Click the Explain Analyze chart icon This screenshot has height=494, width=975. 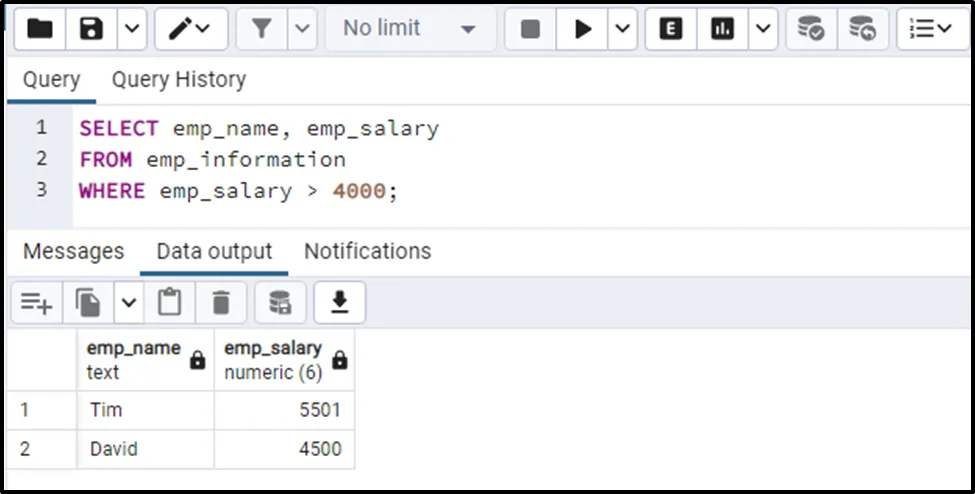722,29
